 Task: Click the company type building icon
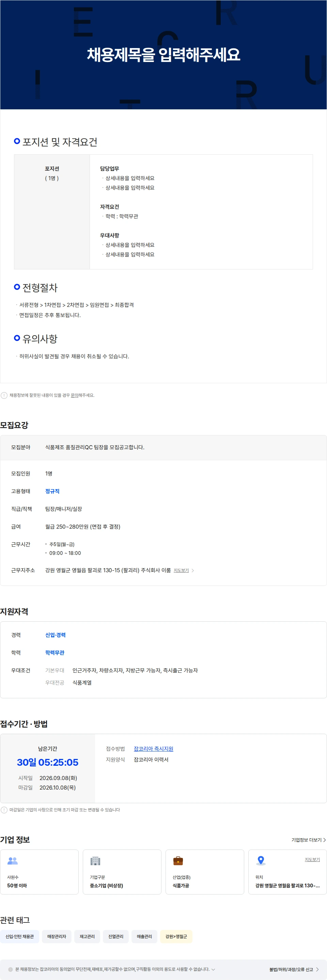point(95,860)
